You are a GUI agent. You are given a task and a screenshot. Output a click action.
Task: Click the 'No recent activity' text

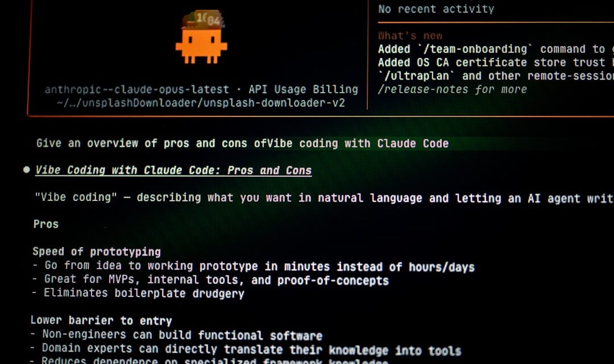(x=436, y=9)
